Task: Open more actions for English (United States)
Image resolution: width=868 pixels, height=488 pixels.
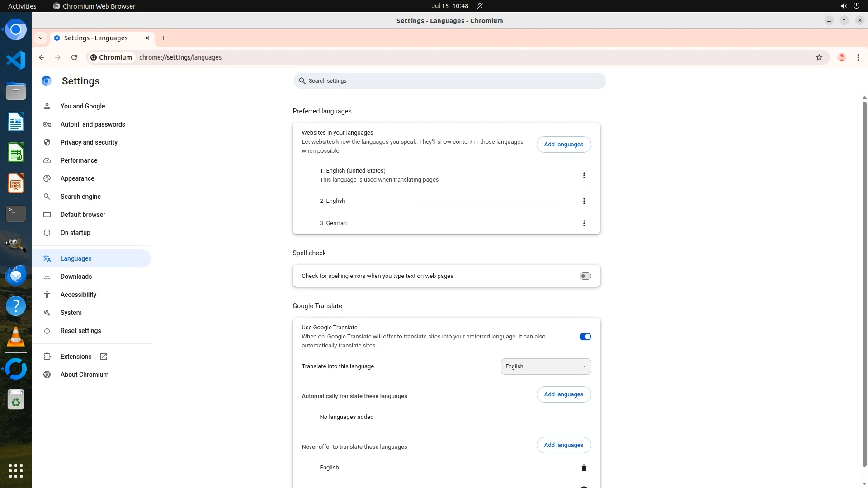Action: click(584, 175)
